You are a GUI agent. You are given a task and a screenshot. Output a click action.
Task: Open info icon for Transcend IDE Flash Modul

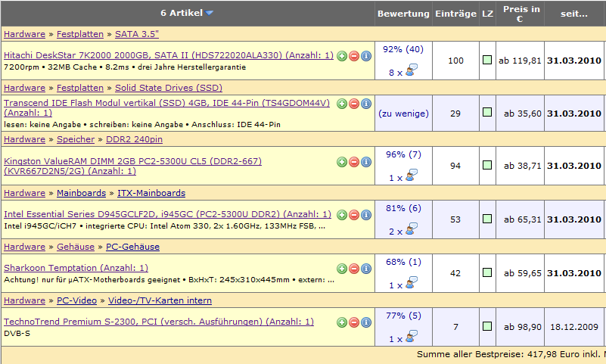point(366,104)
